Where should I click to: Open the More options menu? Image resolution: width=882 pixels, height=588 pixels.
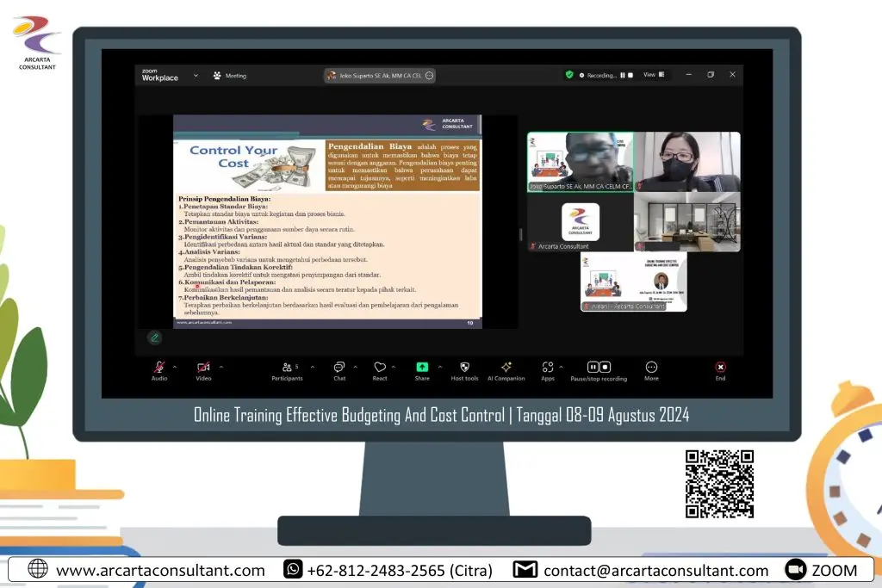pyautogui.click(x=651, y=368)
